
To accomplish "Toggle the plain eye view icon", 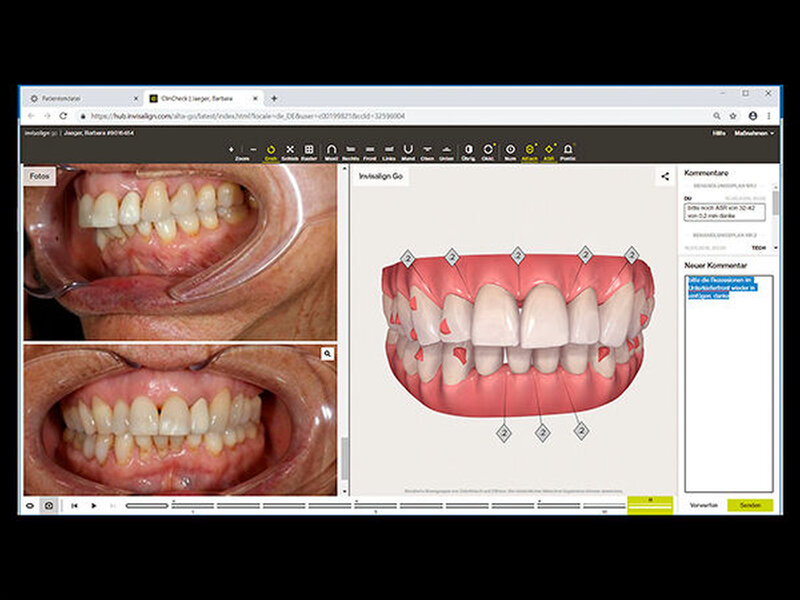I will (30, 506).
